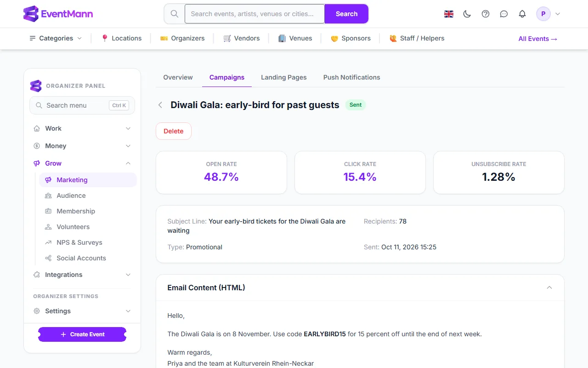Open the Categories dropdown

[x=56, y=38]
